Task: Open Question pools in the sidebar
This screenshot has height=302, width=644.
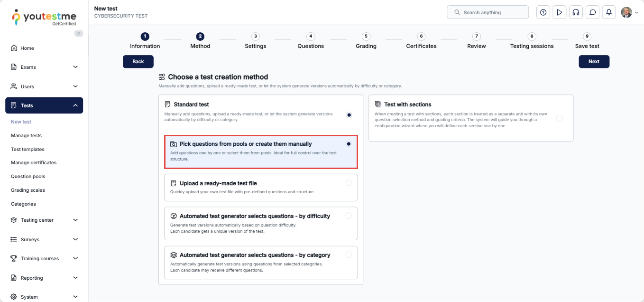Action: coord(28,176)
